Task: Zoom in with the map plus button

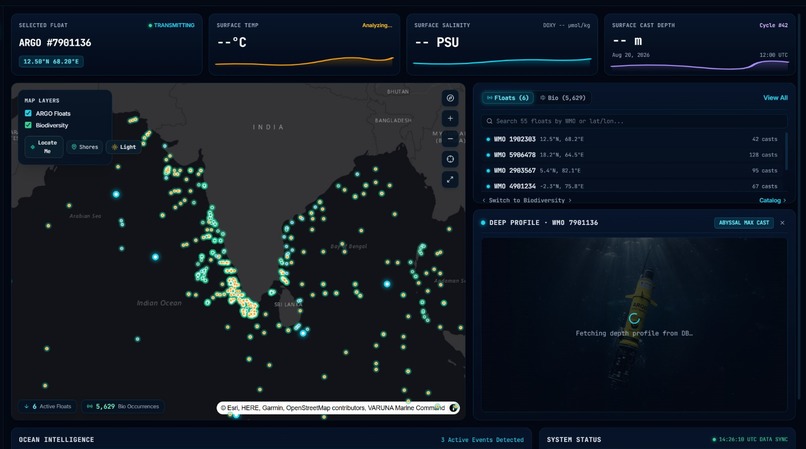Action: tap(450, 119)
